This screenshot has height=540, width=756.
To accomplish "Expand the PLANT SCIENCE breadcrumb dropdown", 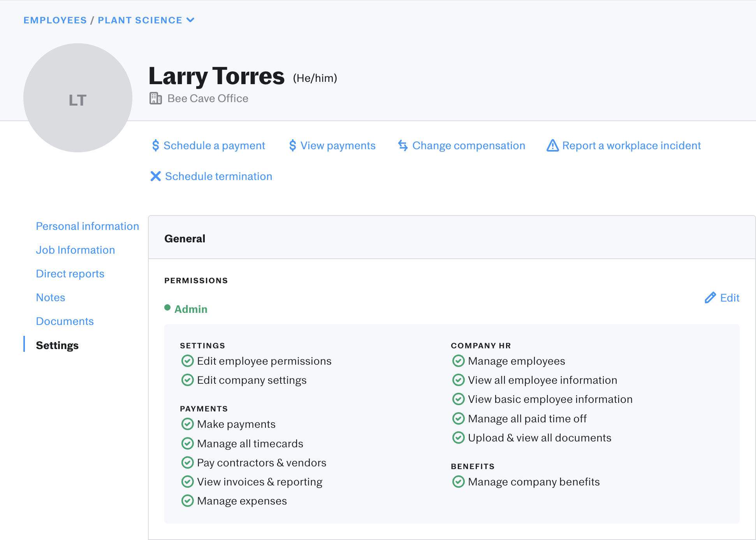I will pyautogui.click(x=190, y=20).
